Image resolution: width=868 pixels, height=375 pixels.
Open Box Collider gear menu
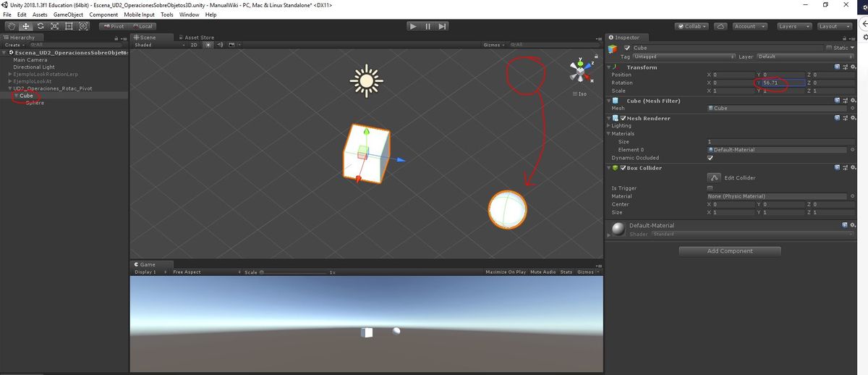tap(854, 168)
